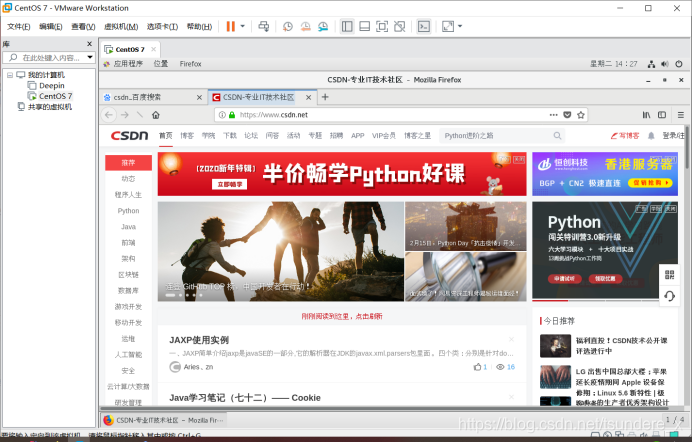Enter full screen mode from the VMware toolbar
Image resolution: width=692 pixels, height=443 pixels.
click(x=382, y=26)
